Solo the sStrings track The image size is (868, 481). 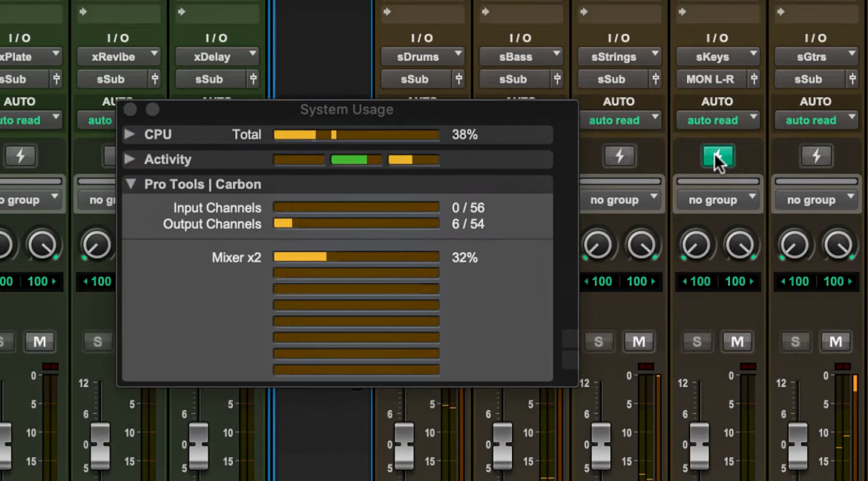599,342
